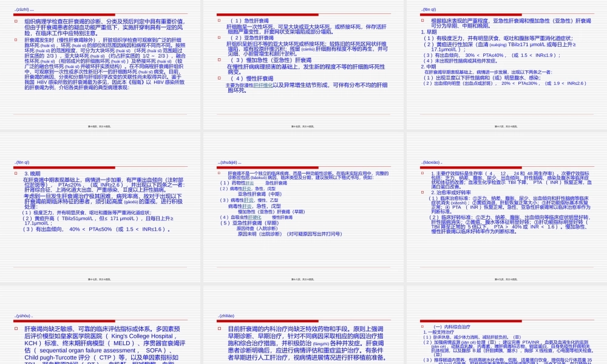Viewport: 607px width, 364px height.
Task: Click 肝硬化 link in 血吸虫性肝硬化 line
Action: [x=254, y=217]
